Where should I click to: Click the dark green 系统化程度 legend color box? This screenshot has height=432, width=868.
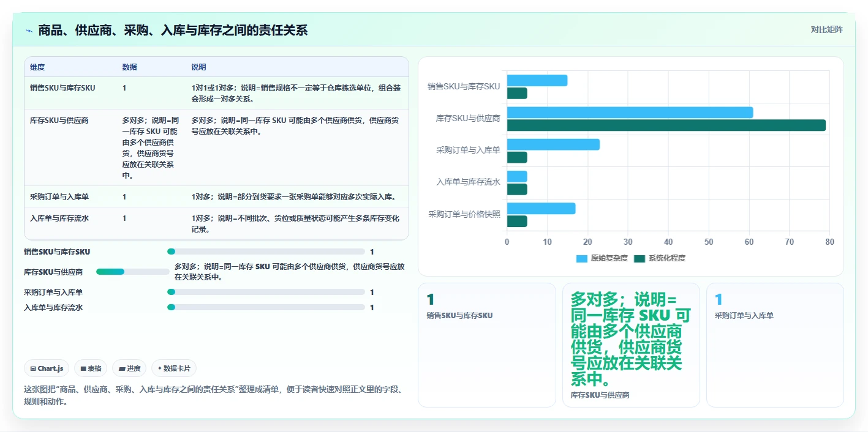640,258
